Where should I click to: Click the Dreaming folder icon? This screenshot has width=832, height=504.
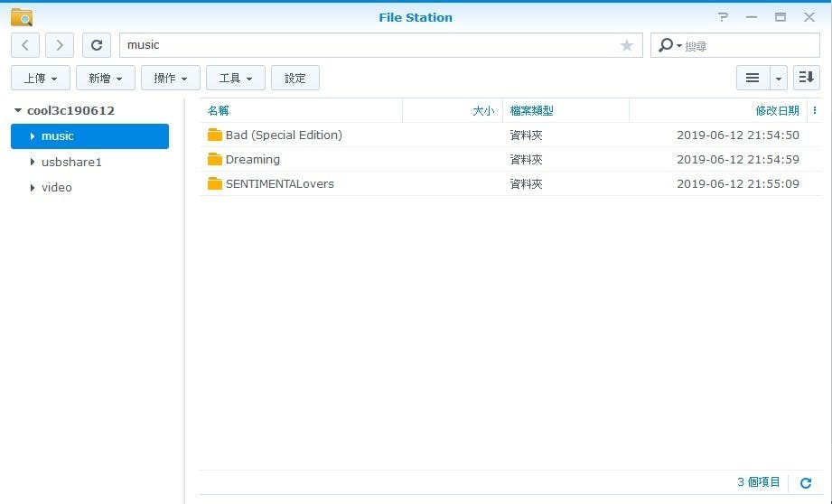point(215,159)
